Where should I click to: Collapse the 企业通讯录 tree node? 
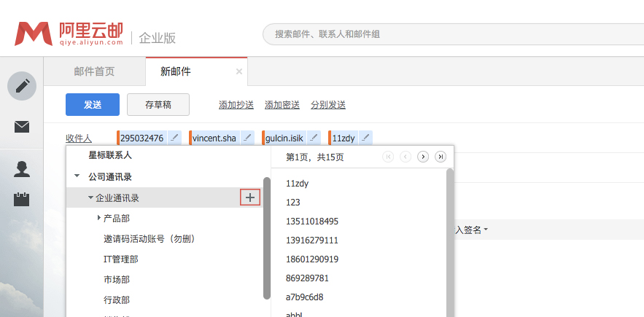pos(90,197)
